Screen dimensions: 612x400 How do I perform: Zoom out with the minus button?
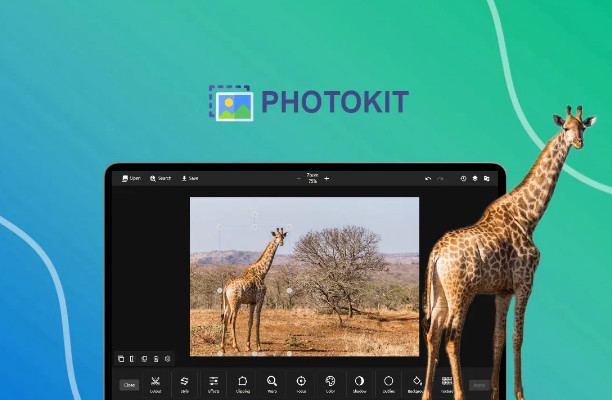point(297,178)
